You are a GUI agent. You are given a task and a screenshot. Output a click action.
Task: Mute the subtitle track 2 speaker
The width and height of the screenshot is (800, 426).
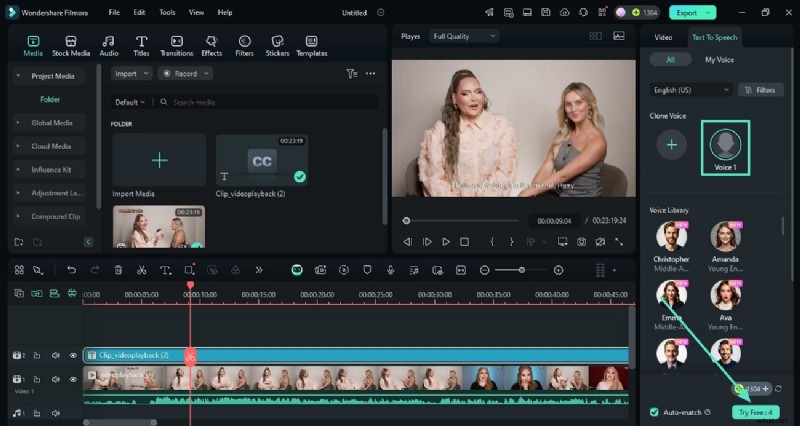(56, 356)
